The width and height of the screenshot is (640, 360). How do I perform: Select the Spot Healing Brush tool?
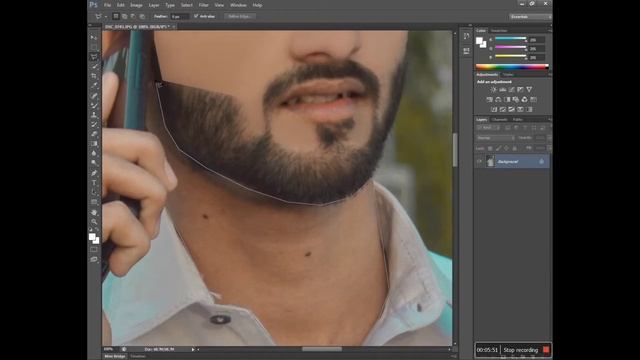tap(94, 96)
